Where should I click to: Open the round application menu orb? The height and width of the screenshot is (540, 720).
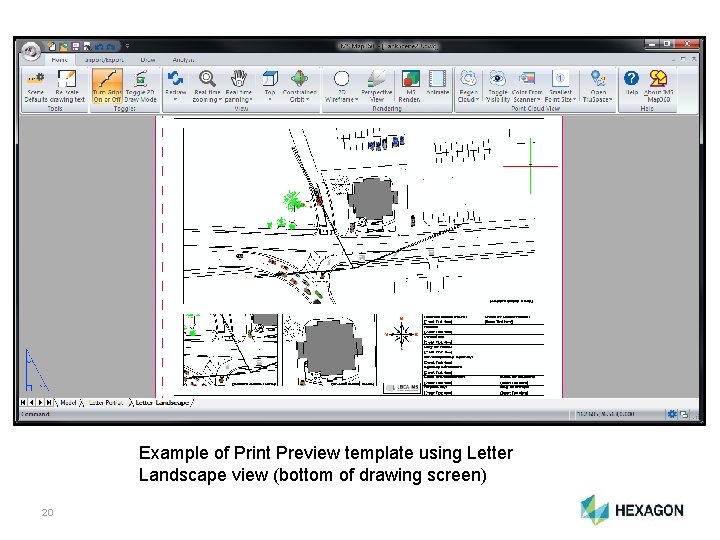[31, 51]
